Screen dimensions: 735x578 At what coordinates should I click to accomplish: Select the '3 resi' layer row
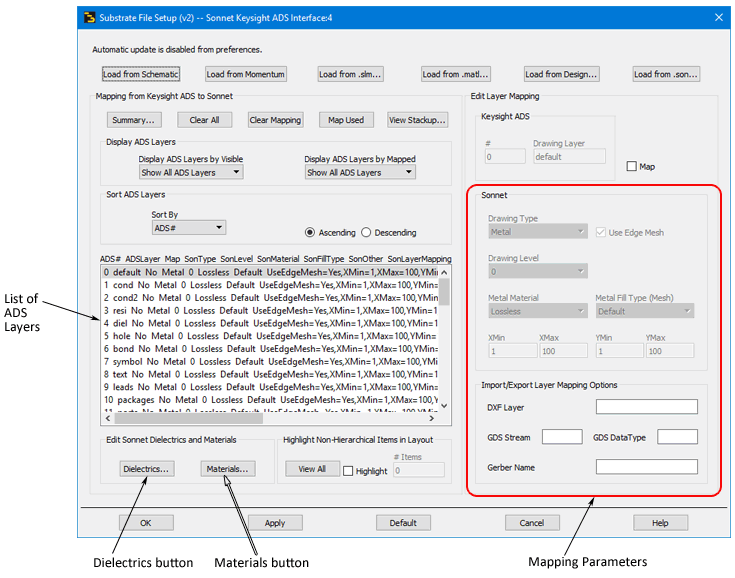click(270, 310)
